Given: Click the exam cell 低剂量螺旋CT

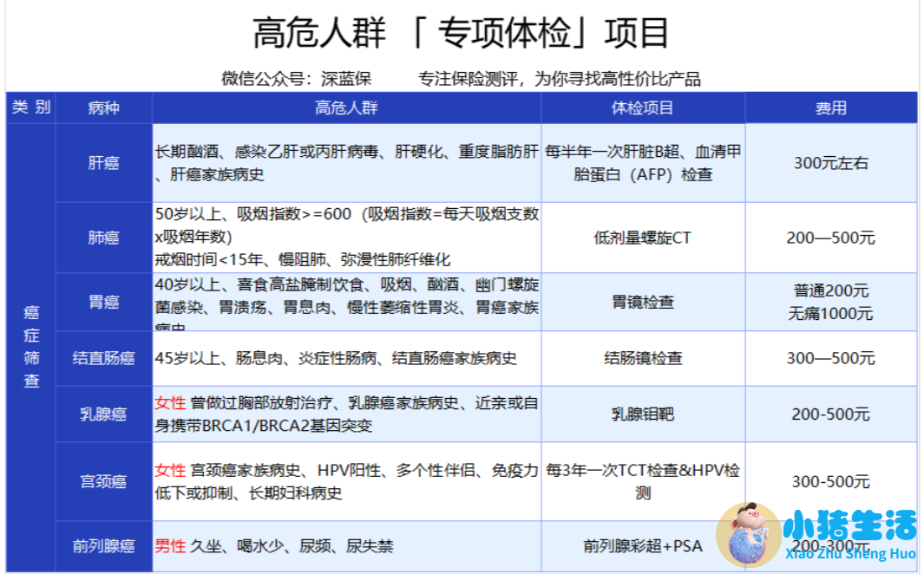Looking at the screenshot, I should [x=643, y=238].
